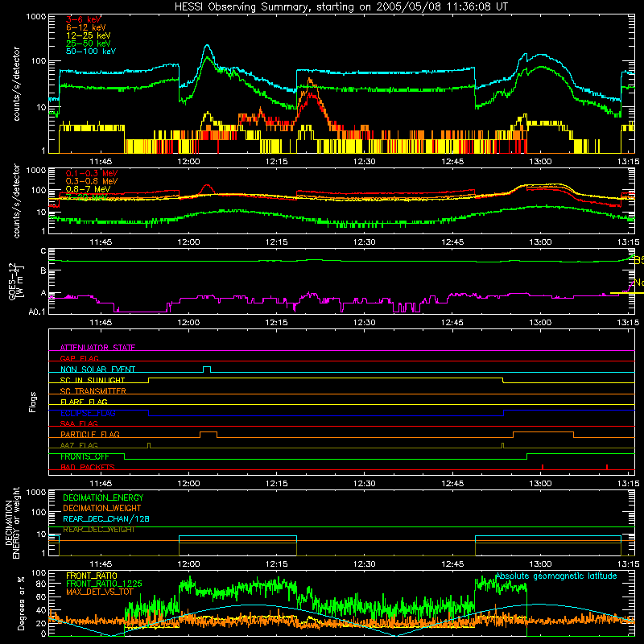Click the HESSI Observing Summary title text
The width and height of the screenshot is (644, 644).
pos(341,7)
